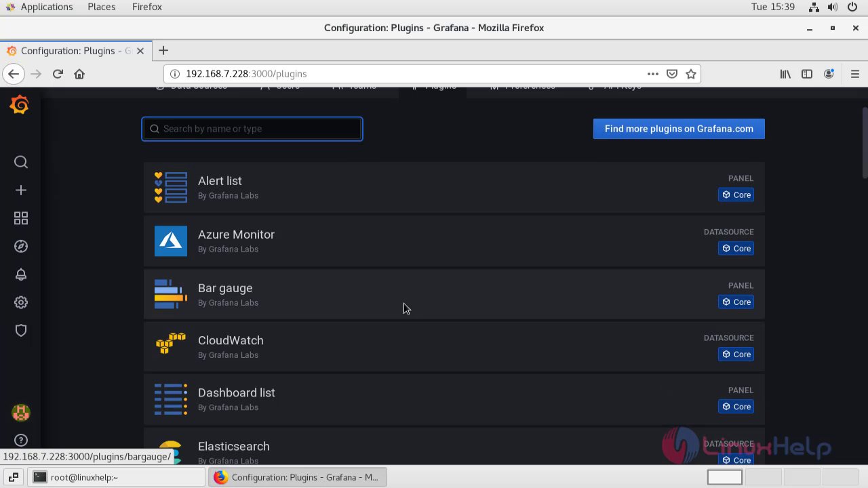
Task: Open the user avatar in sidebar
Action: (21, 412)
